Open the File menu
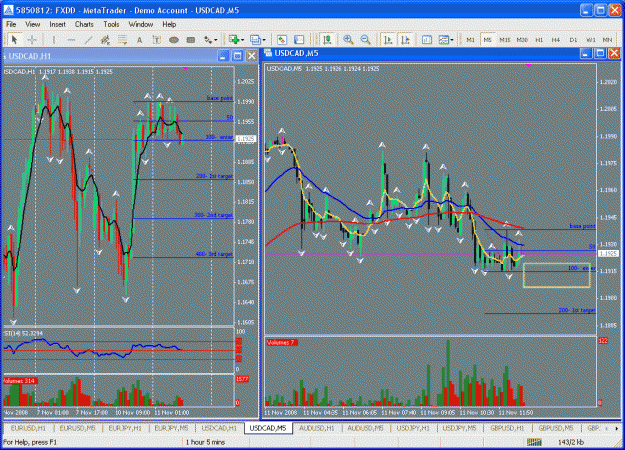 tap(11, 24)
